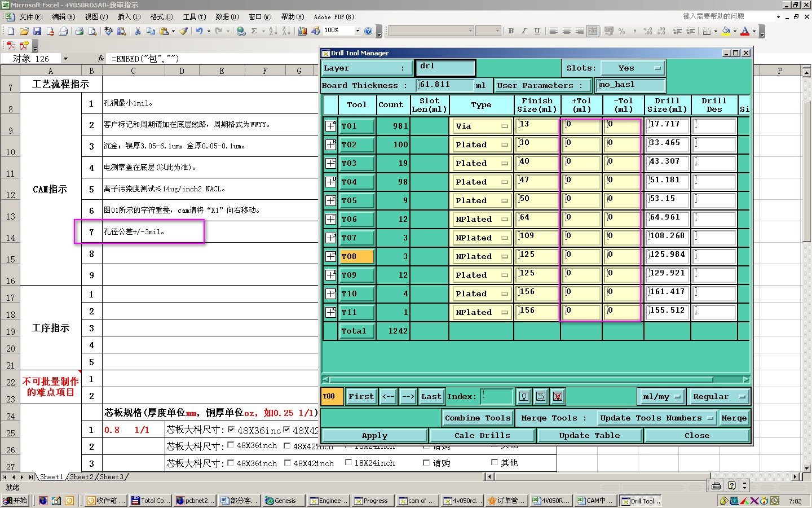Click the Update Table button
Image resolution: width=812 pixels, height=508 pixels.
coord(589,435)
